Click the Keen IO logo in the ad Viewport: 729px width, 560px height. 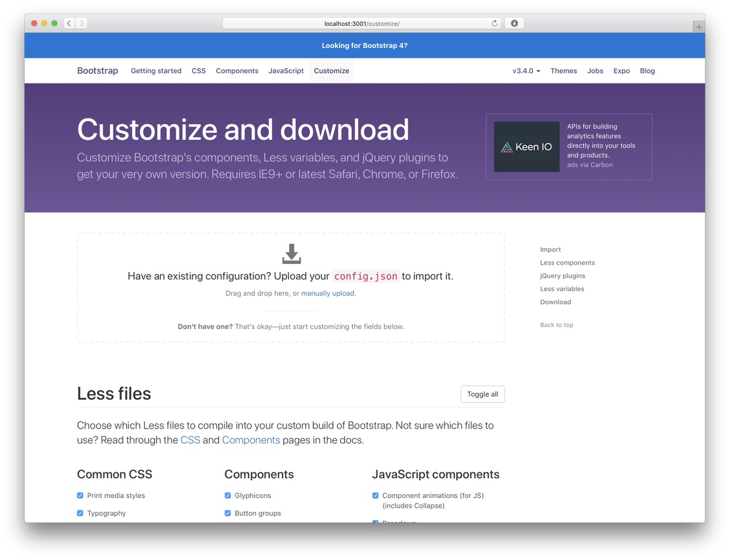coord(526,147)
